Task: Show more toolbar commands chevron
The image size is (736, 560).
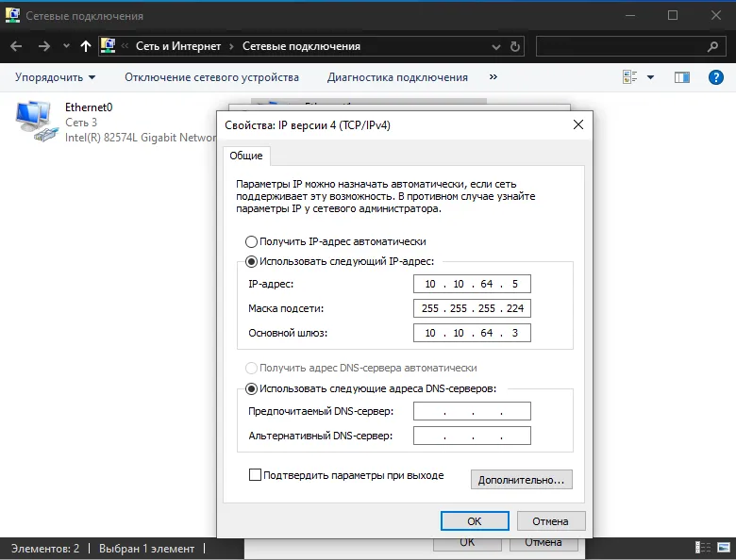Action: pos(493,77)
